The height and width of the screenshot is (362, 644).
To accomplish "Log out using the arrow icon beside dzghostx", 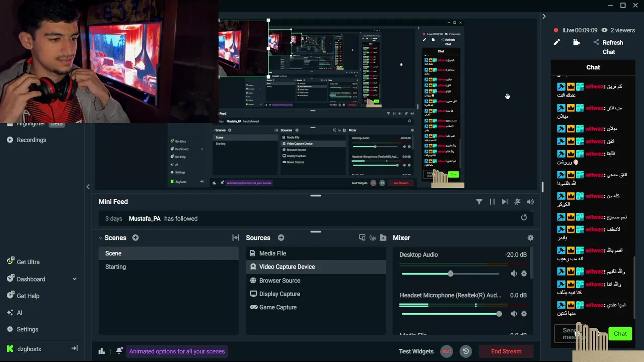I will tap(74, 348).
